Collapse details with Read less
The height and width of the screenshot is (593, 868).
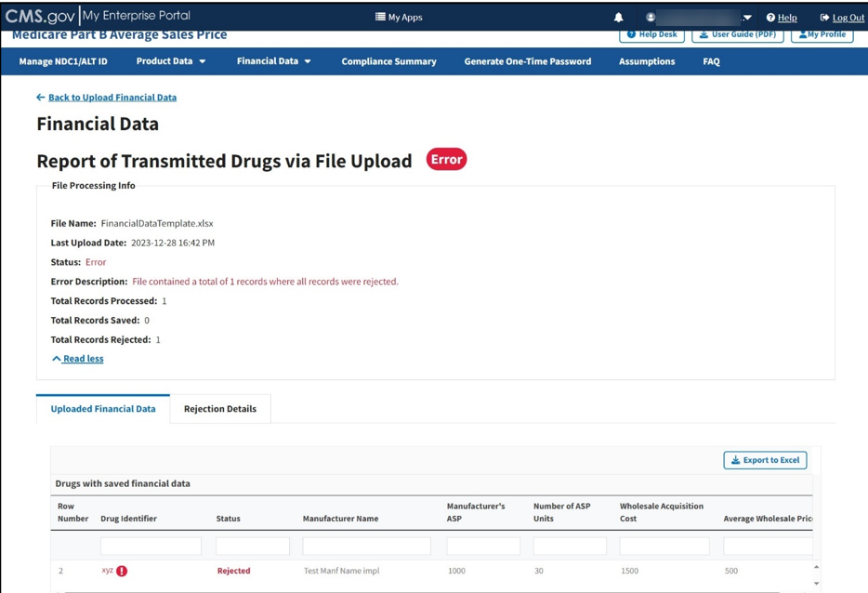point(78,359)
